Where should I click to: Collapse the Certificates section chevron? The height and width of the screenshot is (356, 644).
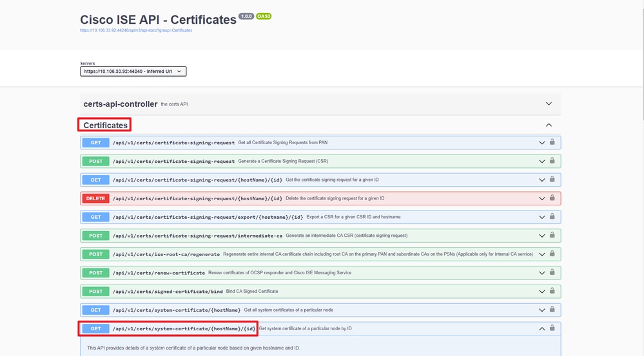click(x=549, y=125)
